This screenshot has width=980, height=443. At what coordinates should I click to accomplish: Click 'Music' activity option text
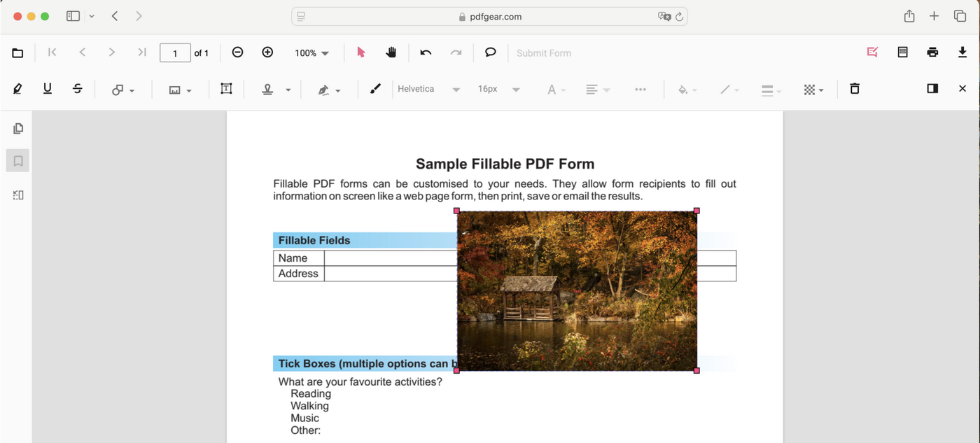304,419
